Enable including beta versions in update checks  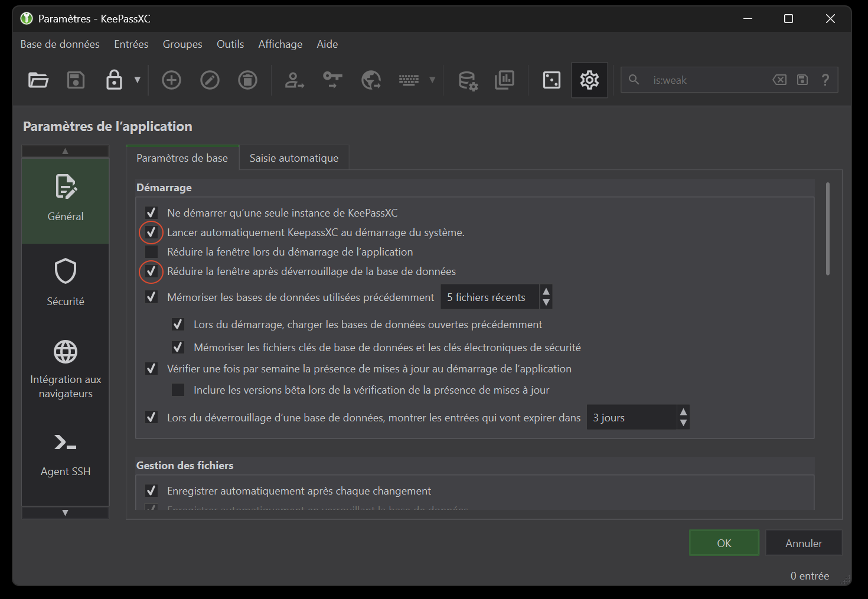tap(178, 390)
